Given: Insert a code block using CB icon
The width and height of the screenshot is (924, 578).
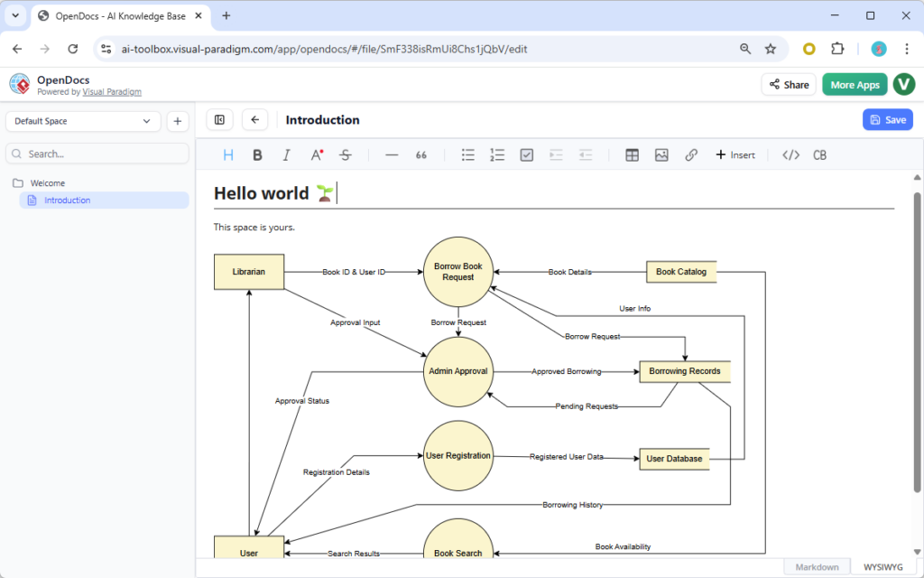Looking at the screenshot, I should (819, 154).
